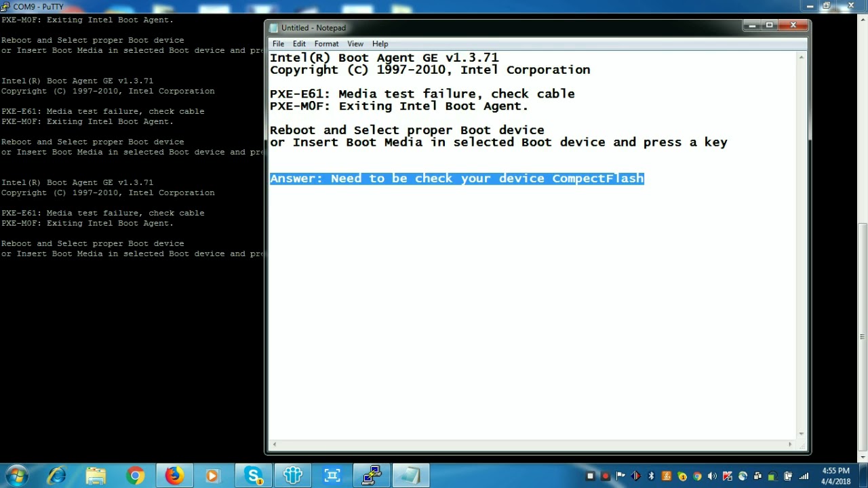Click the two-windows overlap tray icon

757,476
